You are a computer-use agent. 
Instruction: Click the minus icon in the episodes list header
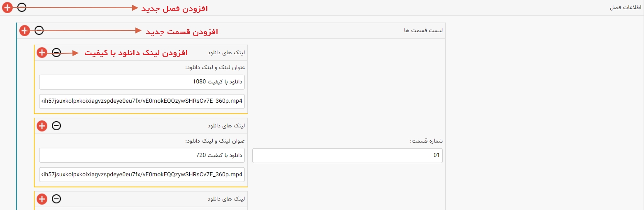[x=39, y=30]
